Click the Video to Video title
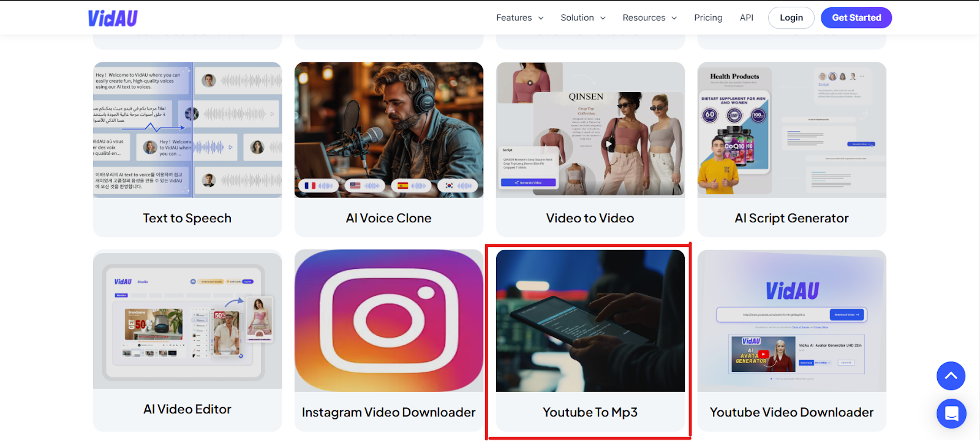This screenshot has width=980, height=441. pyautogui.click(x=590, y=218)
